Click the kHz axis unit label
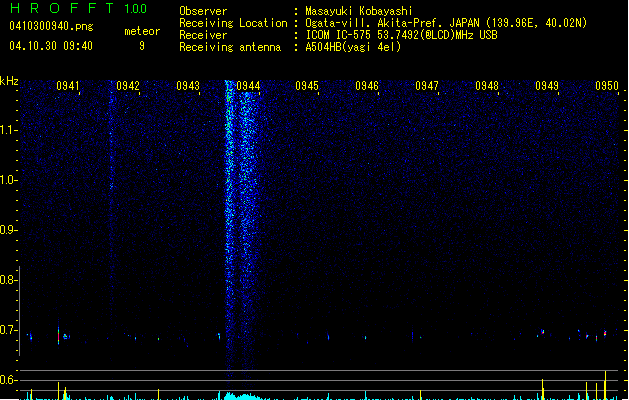This screenshot has width=629, height=400. (x=9, y=81)
